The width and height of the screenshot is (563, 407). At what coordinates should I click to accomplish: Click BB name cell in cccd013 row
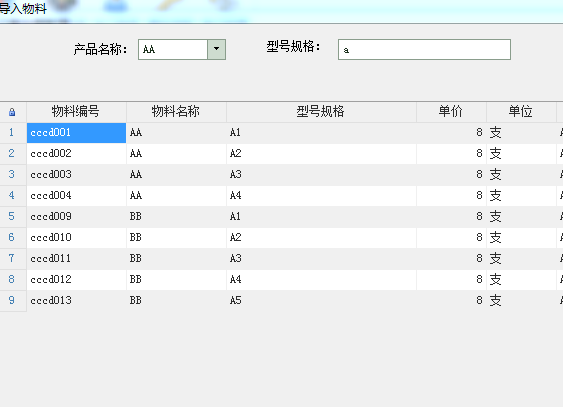pos(176,301)
